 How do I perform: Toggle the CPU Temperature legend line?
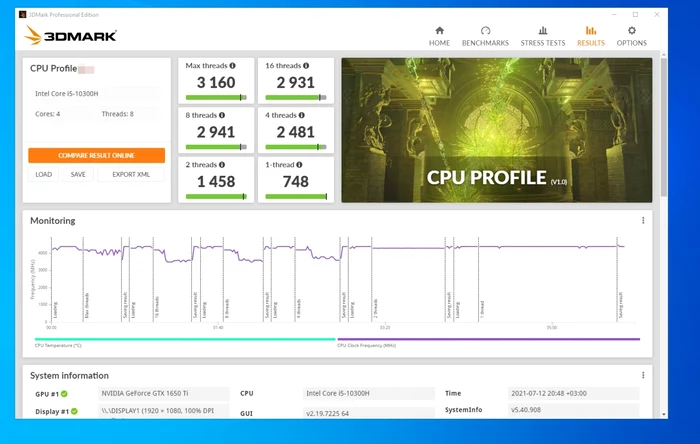click(x=185, y=339)
